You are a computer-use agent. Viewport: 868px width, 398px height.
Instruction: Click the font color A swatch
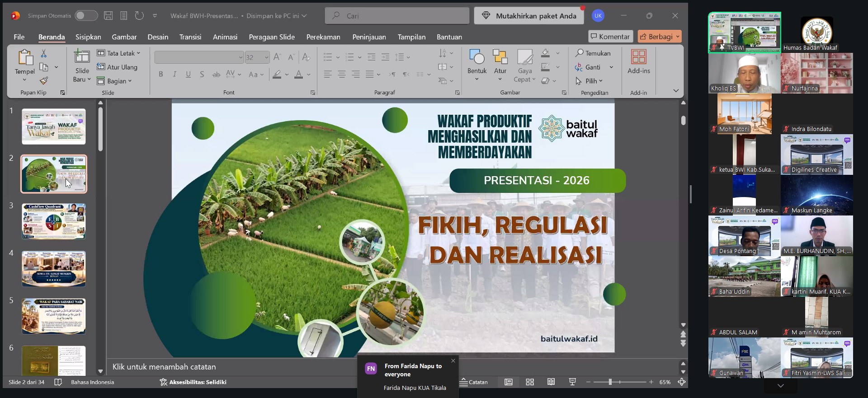299,75
